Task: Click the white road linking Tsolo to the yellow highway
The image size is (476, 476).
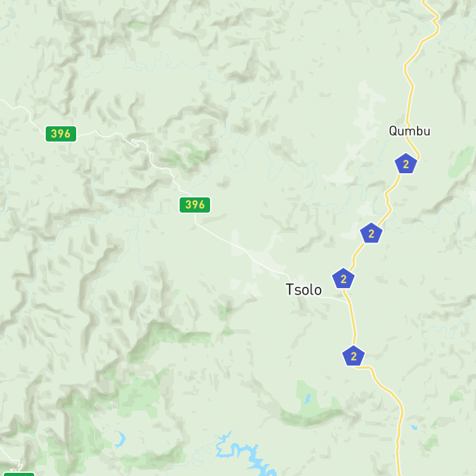Action: click(x=334, y=300)
